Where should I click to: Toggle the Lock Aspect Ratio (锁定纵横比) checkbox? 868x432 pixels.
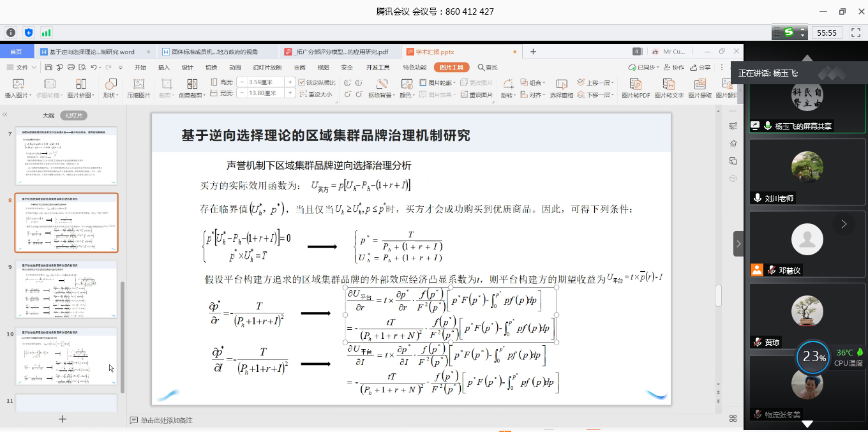coord(301,82)
